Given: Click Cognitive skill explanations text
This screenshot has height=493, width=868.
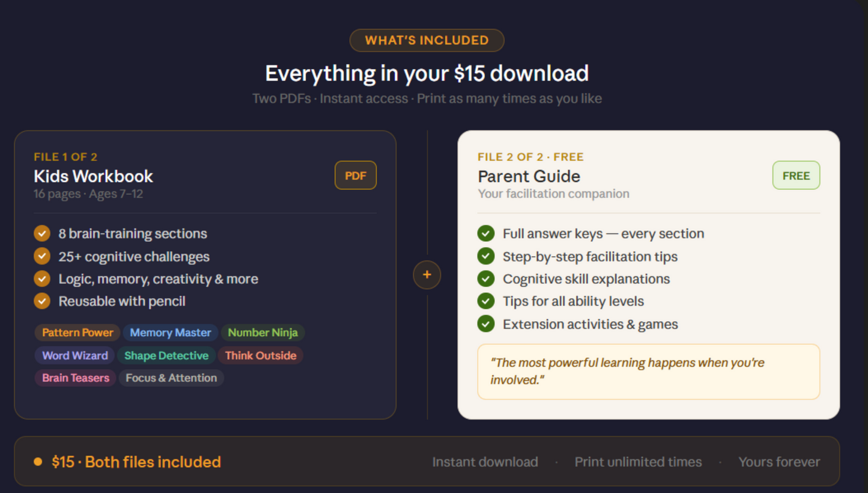Looking at the screenshot, I should pyautogui.click(x=586, y=279).
